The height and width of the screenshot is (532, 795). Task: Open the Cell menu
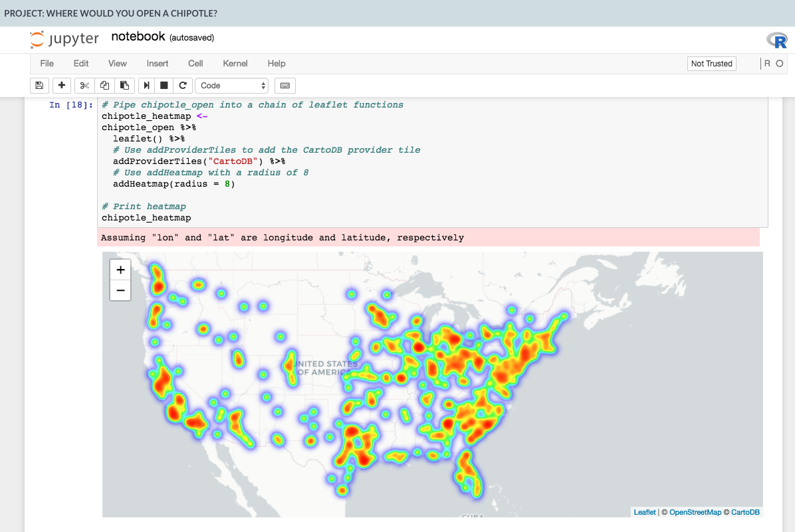point(195,63)
